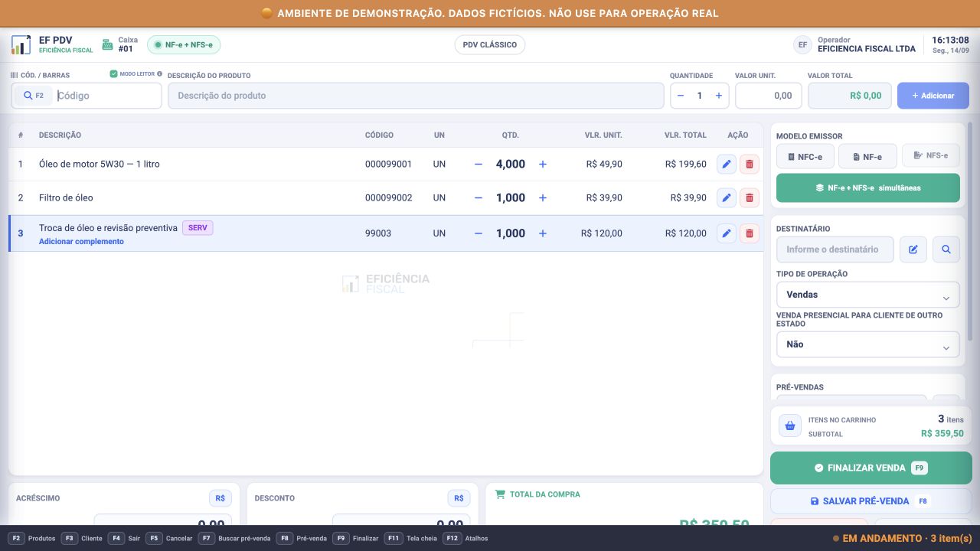The height and width of the screenshot is (551, 980).
Task: Decrease quantity of Troca de óleo service
Action: click(479, 233)
